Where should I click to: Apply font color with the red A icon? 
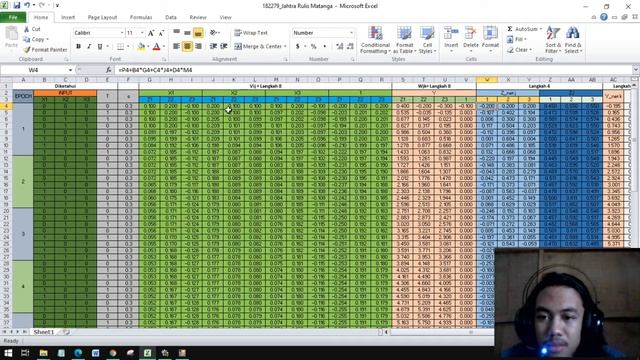pos(156,47)
